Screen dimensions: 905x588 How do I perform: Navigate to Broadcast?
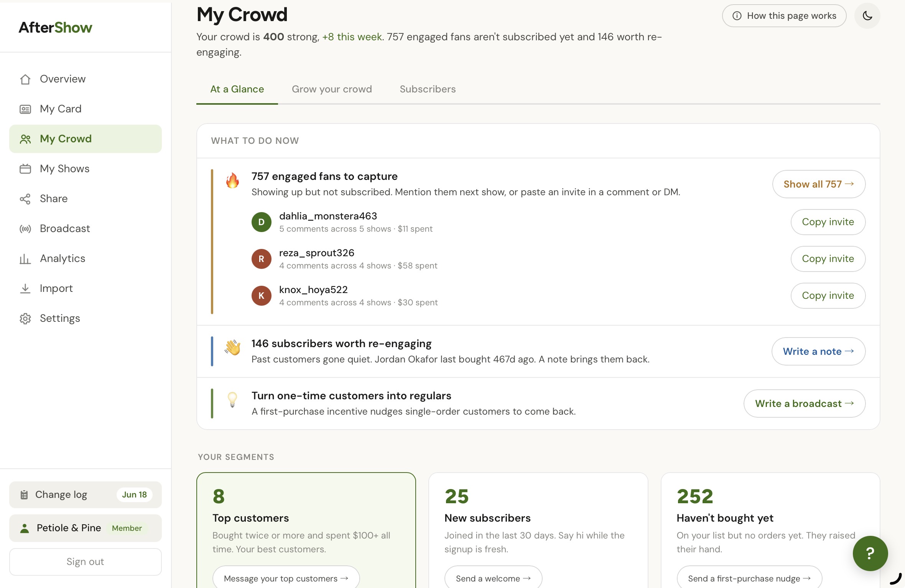click(x=86, y=229)
